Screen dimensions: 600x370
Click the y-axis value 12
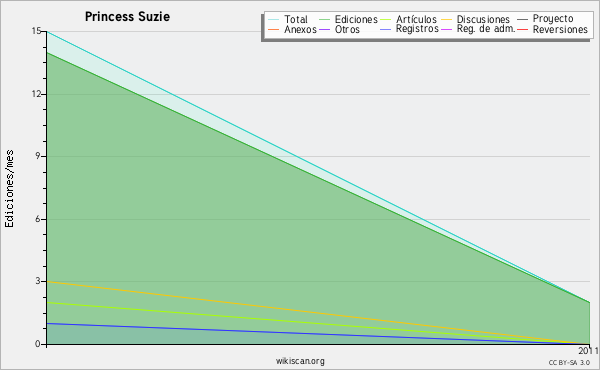(36, 94)
